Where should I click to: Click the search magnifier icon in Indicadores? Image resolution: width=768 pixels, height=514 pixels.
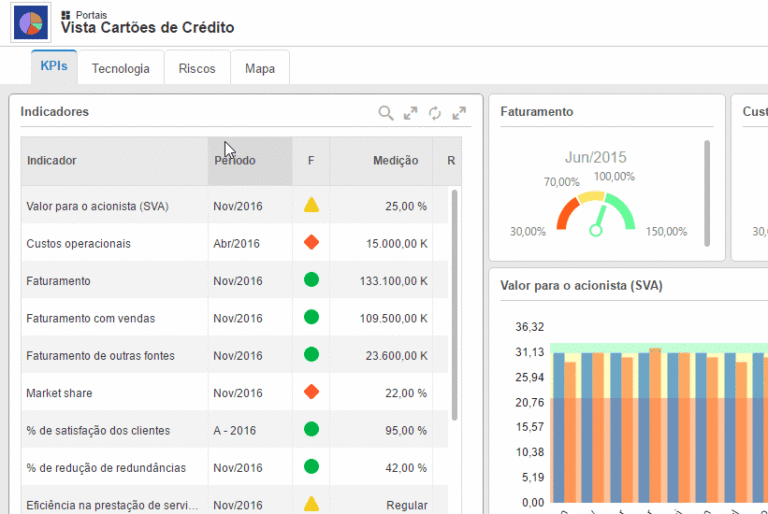point(385,113)
